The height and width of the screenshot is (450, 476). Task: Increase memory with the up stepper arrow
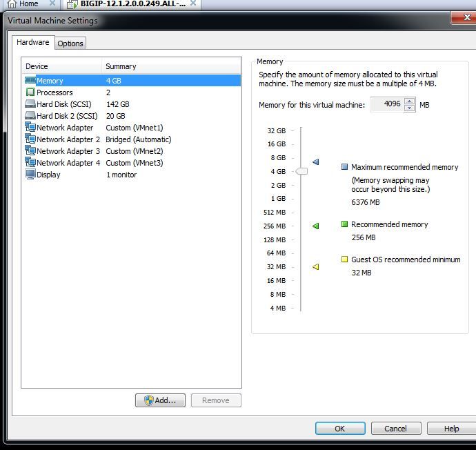(410, 101)
